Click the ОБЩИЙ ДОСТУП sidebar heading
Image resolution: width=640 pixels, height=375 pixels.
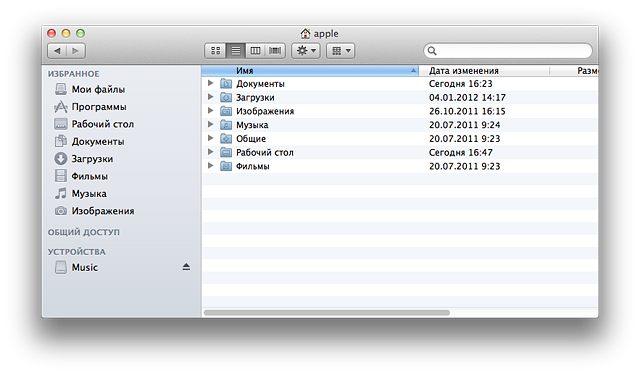[x=84, y=232]
